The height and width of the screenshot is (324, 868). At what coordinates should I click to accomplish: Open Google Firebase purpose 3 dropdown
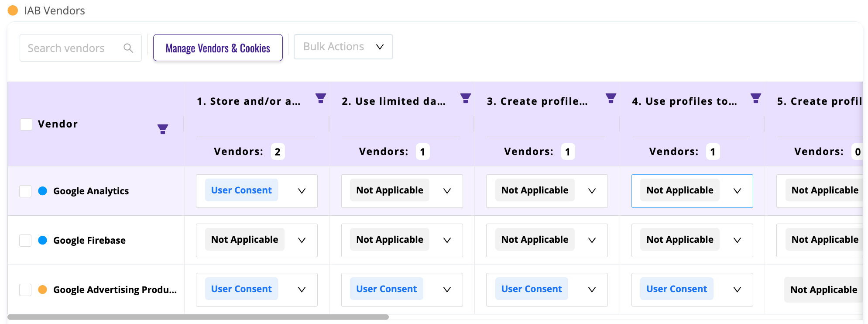(x=547, y=240)
